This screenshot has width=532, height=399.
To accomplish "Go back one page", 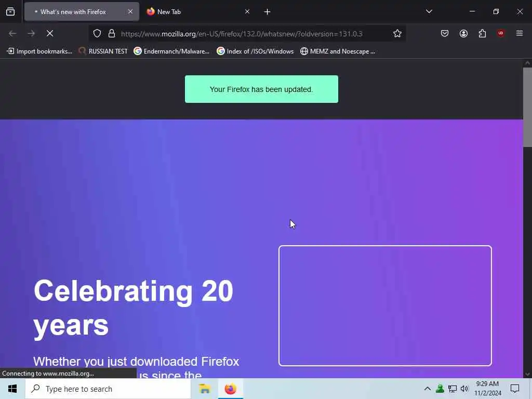I will click(x=12, y=33).
